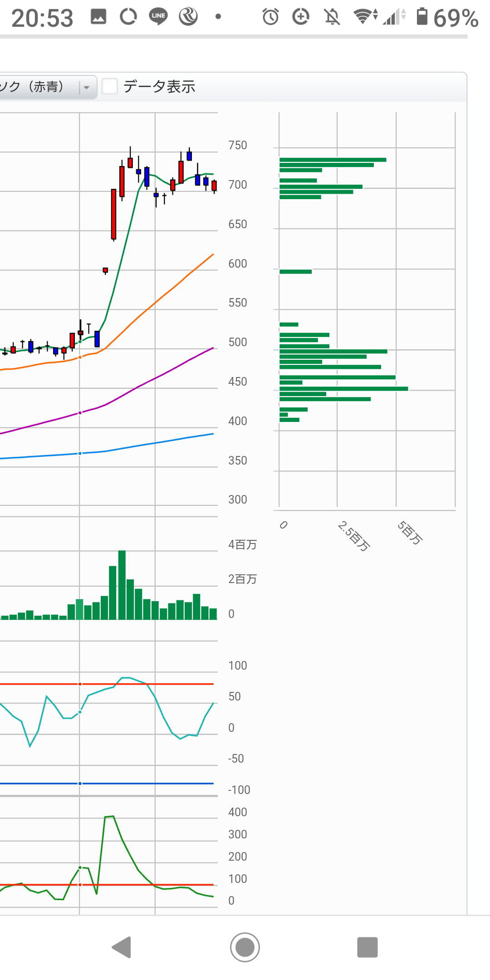The image size is (490, 980).
Task: Tap the LINE notification icon in status bar
Action: 158,17
